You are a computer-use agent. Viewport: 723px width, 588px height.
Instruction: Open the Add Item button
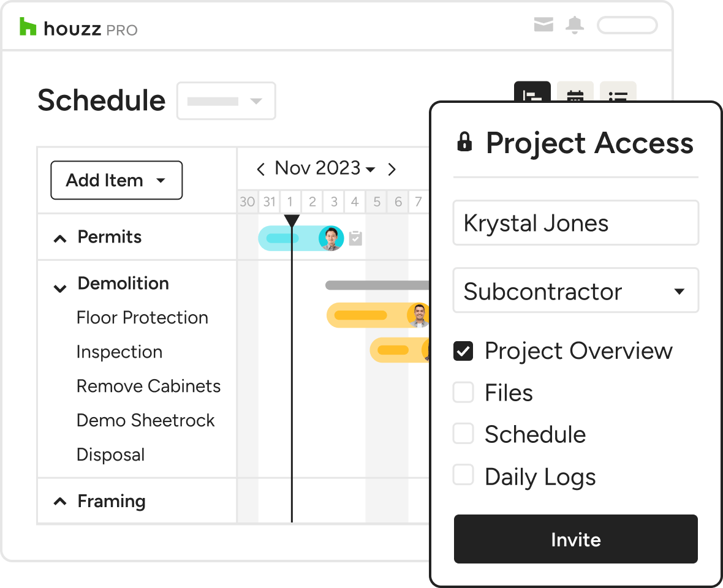[x=116, y=180]
